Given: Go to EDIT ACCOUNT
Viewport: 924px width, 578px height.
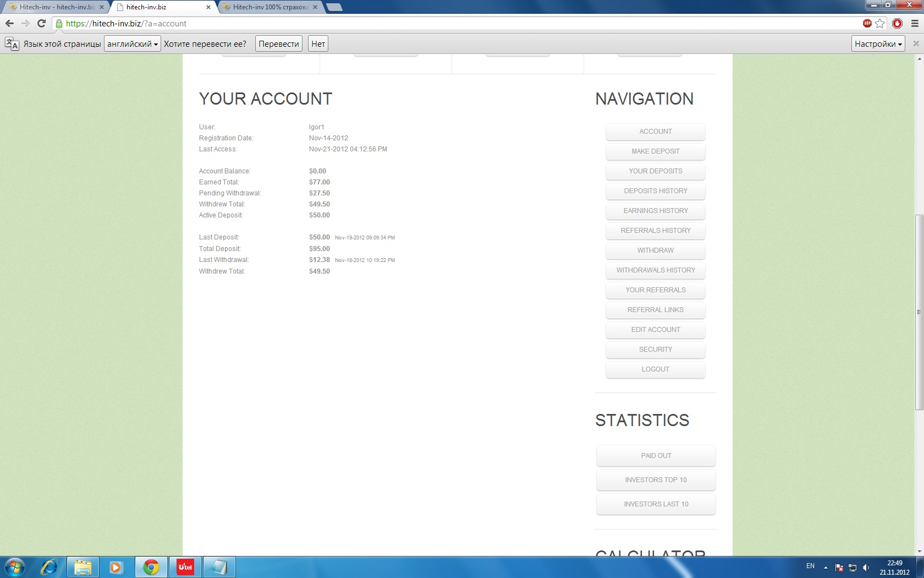Looking at the screenshot, I should (x=656, y=330).
